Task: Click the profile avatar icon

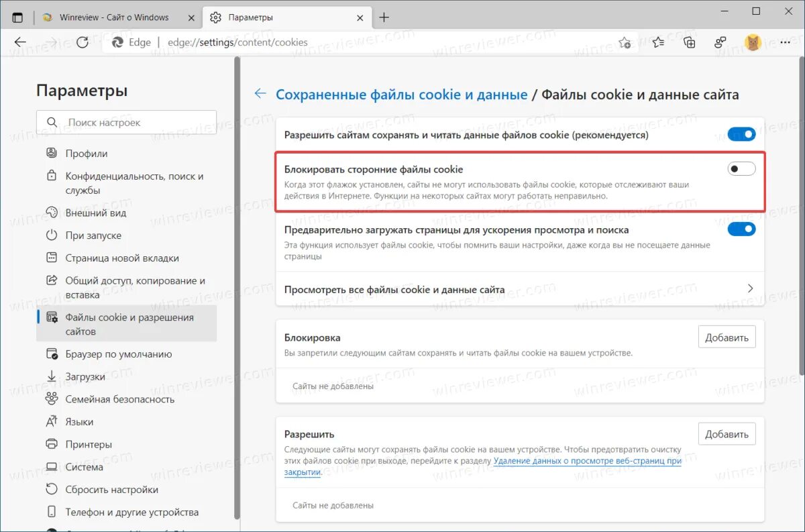Action: [x=753, y=42]
